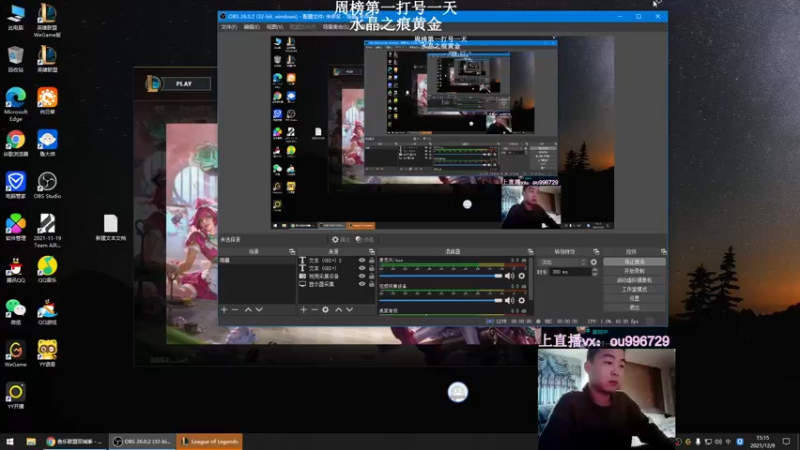This screenshot has height=450, width=800.
Task: Open the Profile menu in OBS
Action: tap(303, 27)
